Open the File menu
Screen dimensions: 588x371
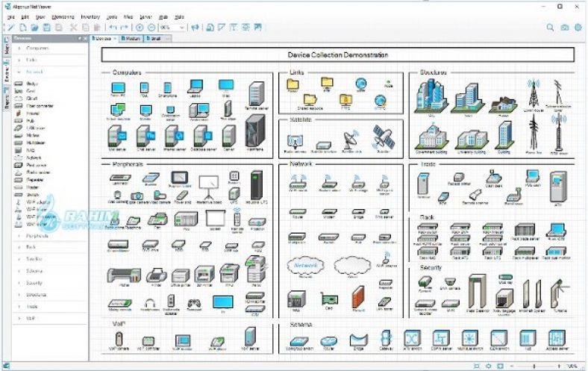coord(11,17)
